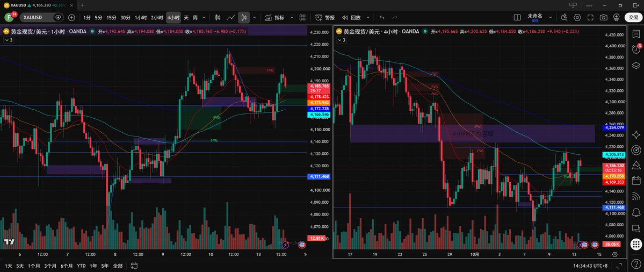Click the 交易 trade button
The width and height of the screenshot is (644, 272).
click(x=632, y=18)
